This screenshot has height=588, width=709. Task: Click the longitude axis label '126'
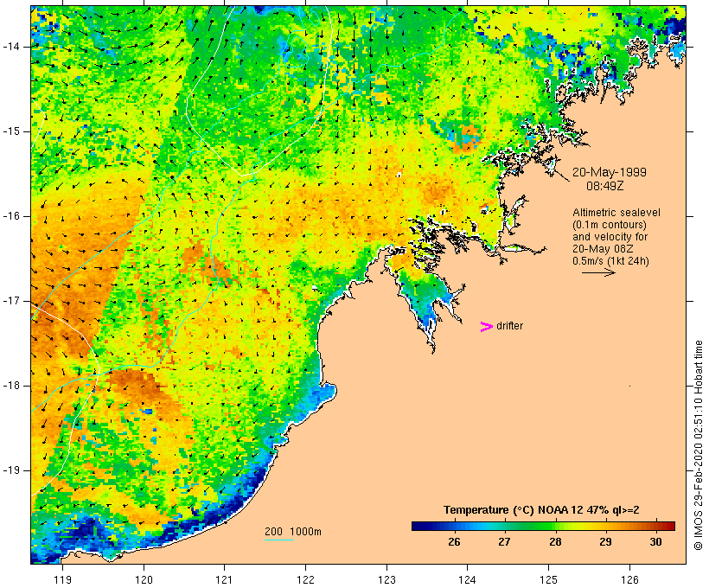coord(629,580)
